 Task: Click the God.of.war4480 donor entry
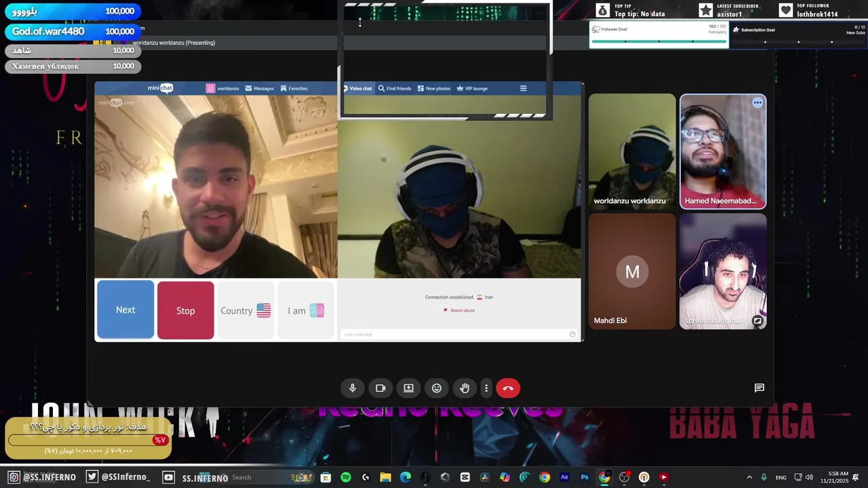tap(73, 31)
